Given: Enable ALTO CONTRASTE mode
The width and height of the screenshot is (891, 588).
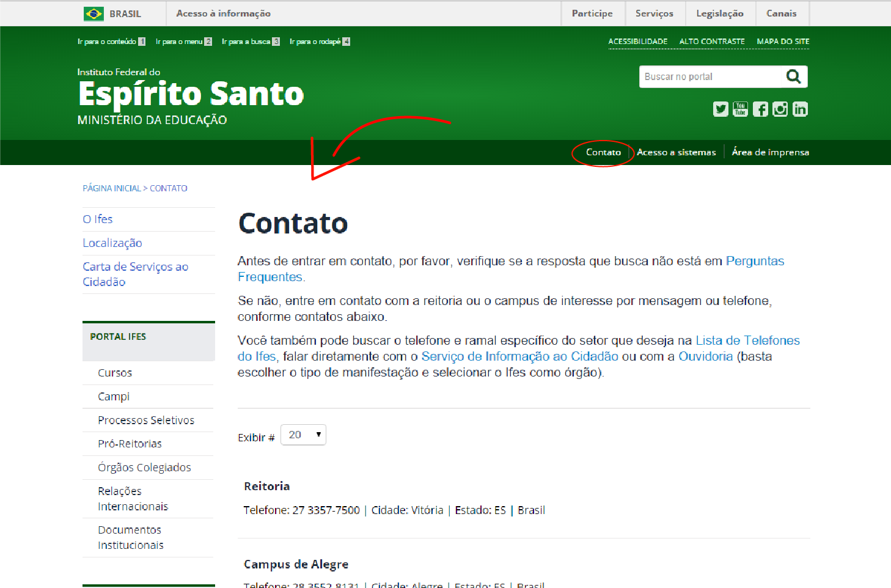Looking at the screenshot, I should point(711,41).
